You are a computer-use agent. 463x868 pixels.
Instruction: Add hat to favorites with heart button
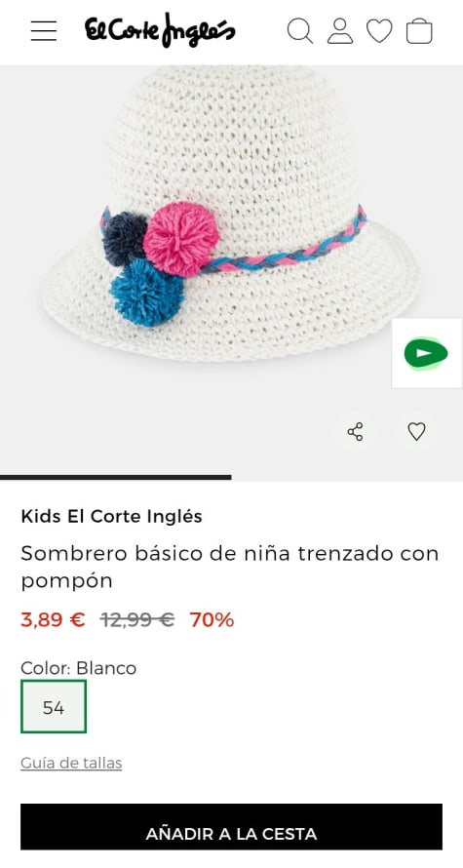416,431
